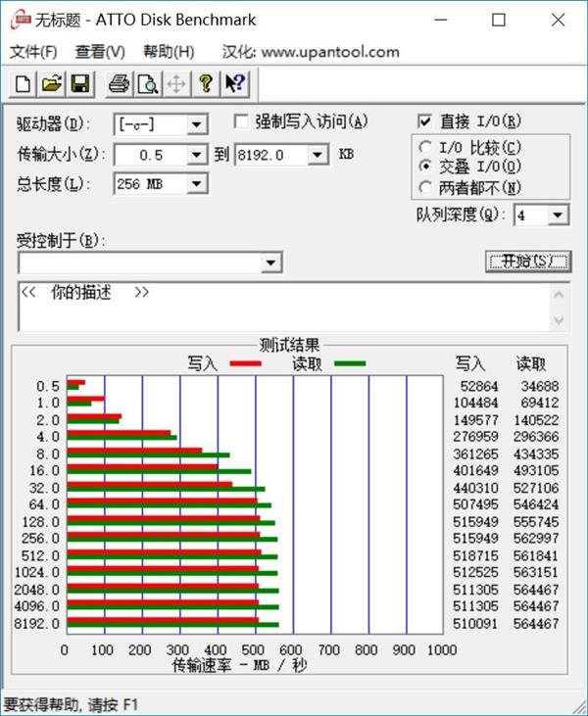Click the Print toolbar icon
This screenshot has height=716, width=588.
(x=119, y=84)
